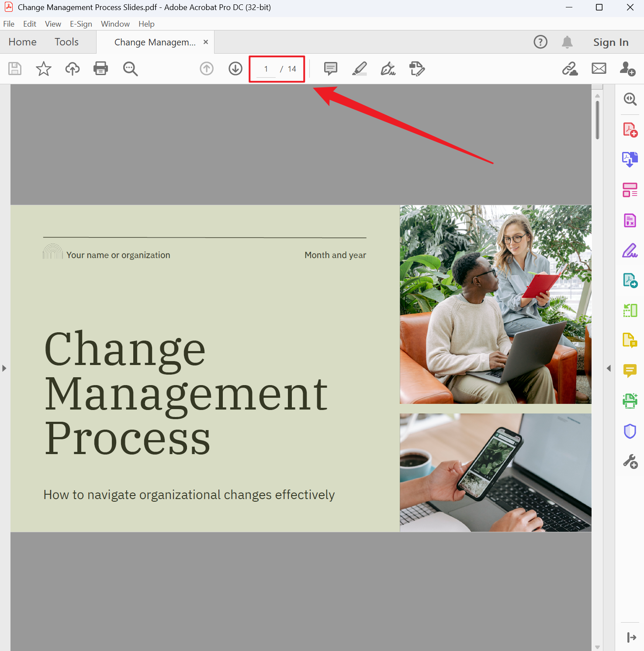Open the Export PDF tool in the sidebar
Screen dimensions: 644x651
(x=630, y=159)
